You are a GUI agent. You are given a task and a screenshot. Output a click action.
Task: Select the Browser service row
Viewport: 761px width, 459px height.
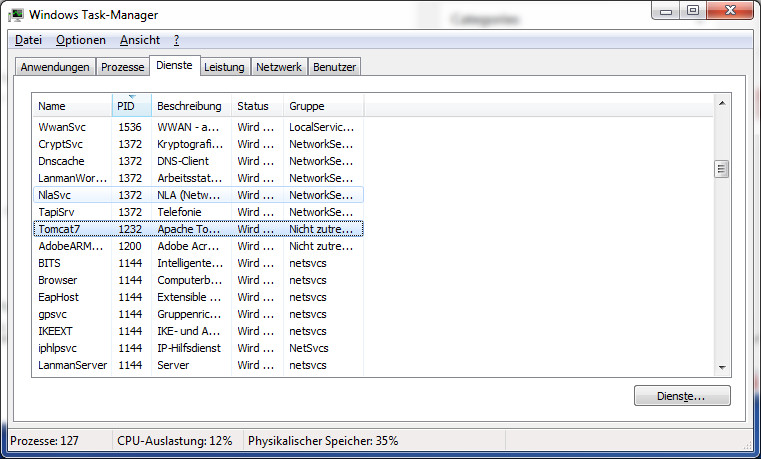198,280
